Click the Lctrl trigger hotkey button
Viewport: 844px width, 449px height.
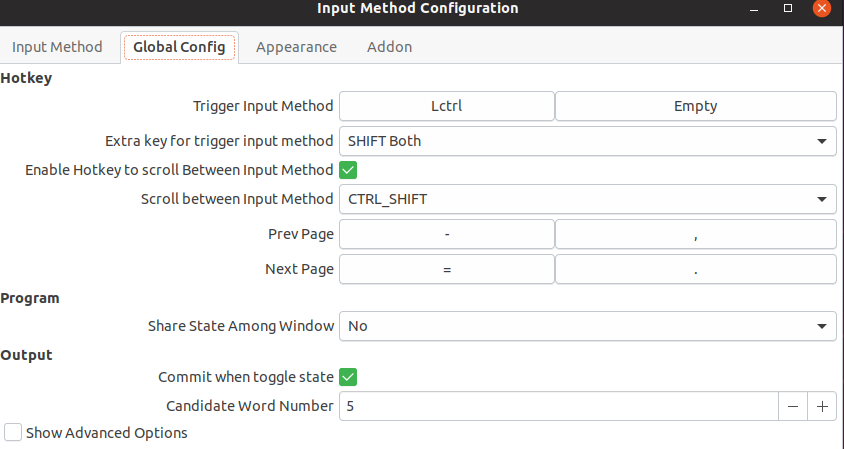coord(447,106)
